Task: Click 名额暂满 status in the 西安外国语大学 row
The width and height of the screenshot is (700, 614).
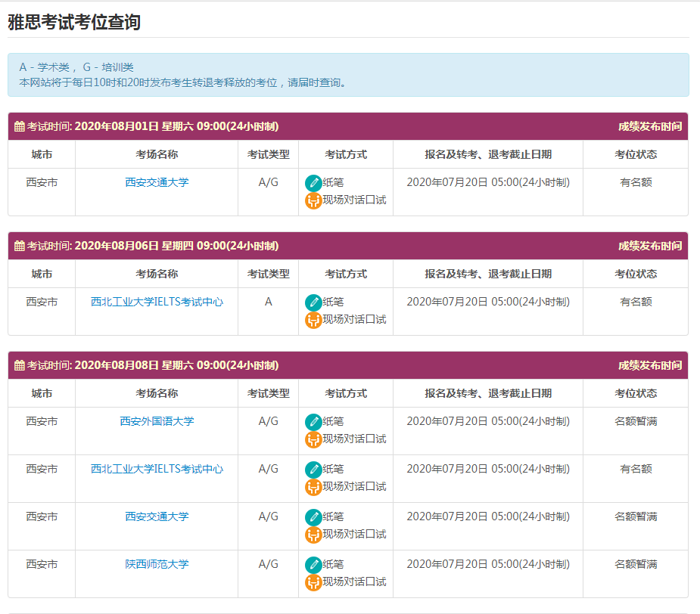Action: [x=636, y=421]
